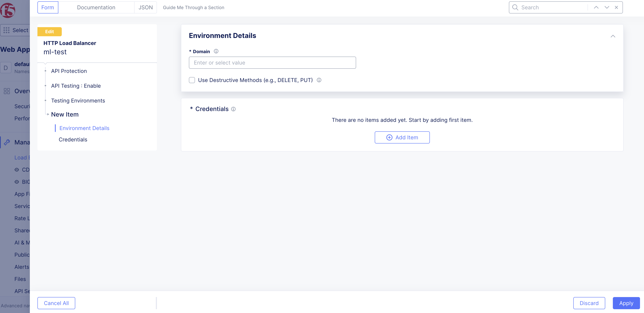Image resolution: width=644 pixels, height=313 pixels.
Task: Switch to the Documentation tab
Action: point(96,7)
